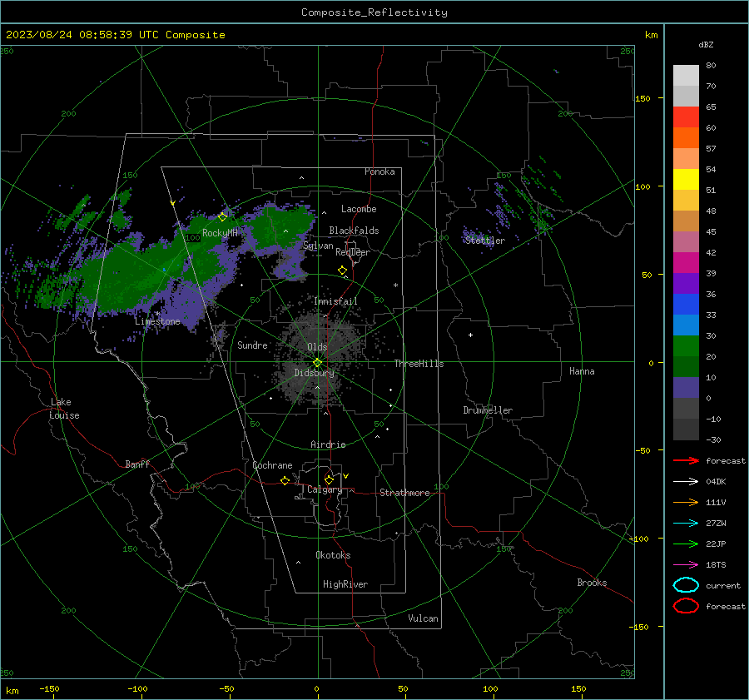Screen dimensions: 749x700
Task: Select the green swatch between 30 and 20
Action: pyautogui.click(x=686, y=345)
